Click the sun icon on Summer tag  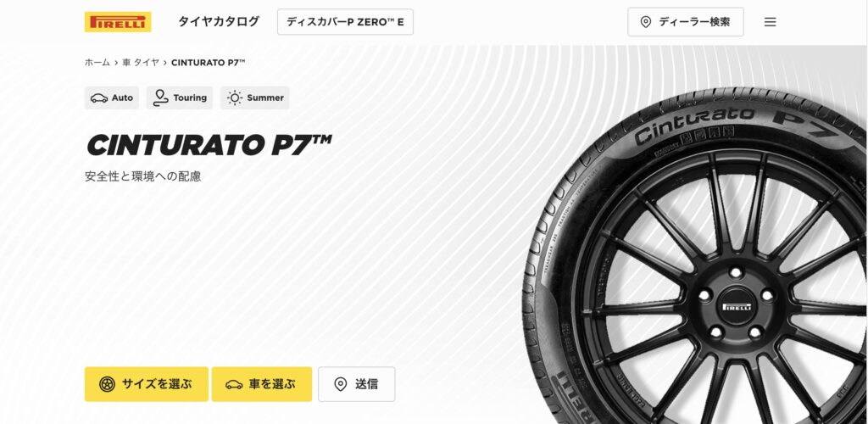[235, 98]
